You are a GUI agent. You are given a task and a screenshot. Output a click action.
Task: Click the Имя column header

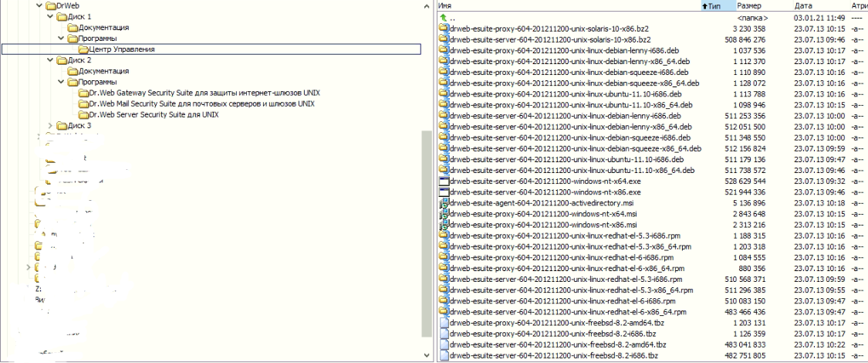pos(540,5)
